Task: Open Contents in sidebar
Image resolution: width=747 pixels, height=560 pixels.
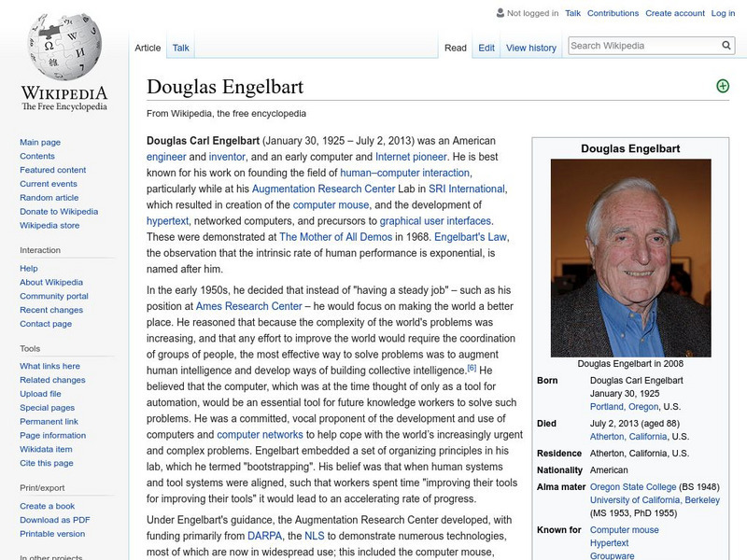Action: pyautogui.click(x=37, y=156)
